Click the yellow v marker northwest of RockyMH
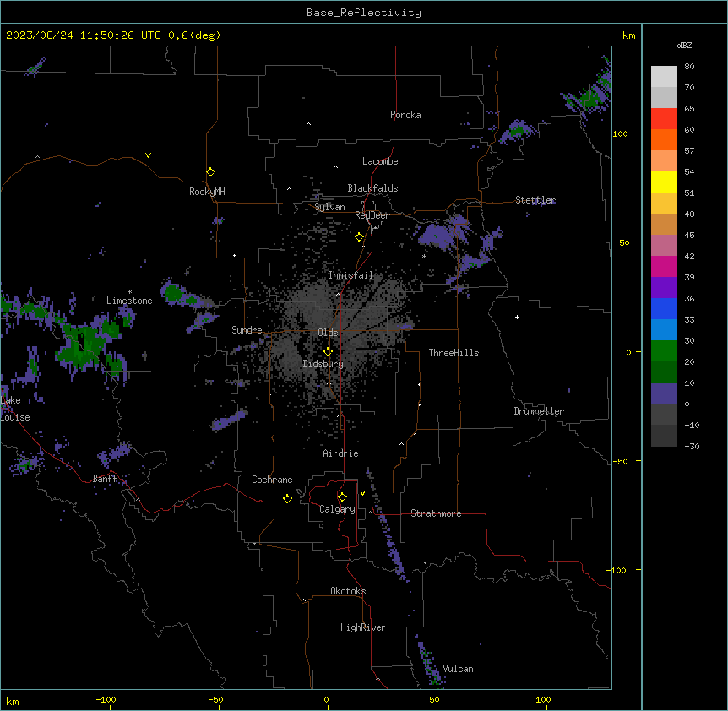 coord(148,155)
